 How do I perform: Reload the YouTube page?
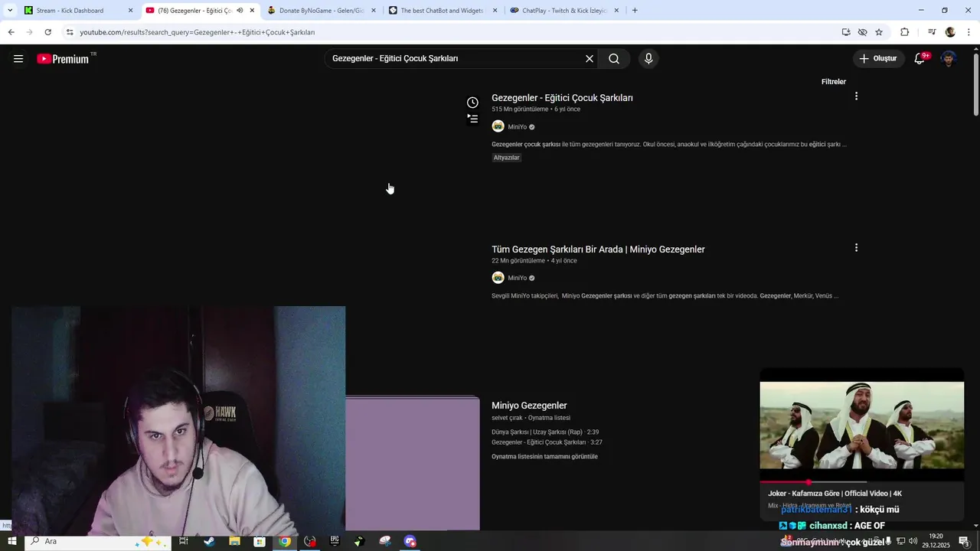coord(47,32)
